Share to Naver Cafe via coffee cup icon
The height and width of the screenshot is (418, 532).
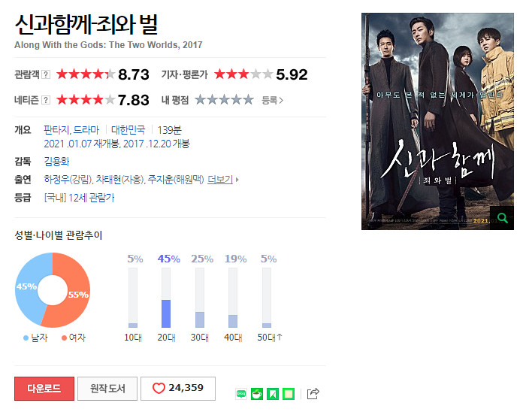[x=257, y=394]
